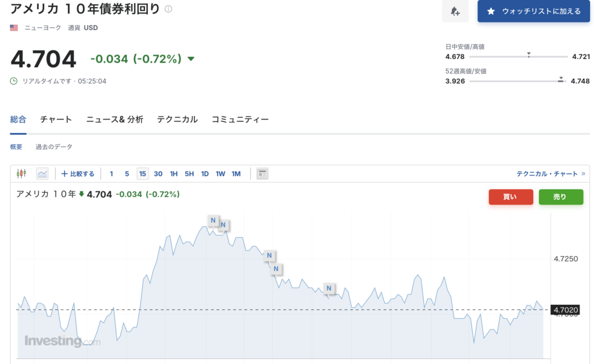Click 比較する to add a comparison
Viewport: 594px width, 364px height.
coord(78,174)
